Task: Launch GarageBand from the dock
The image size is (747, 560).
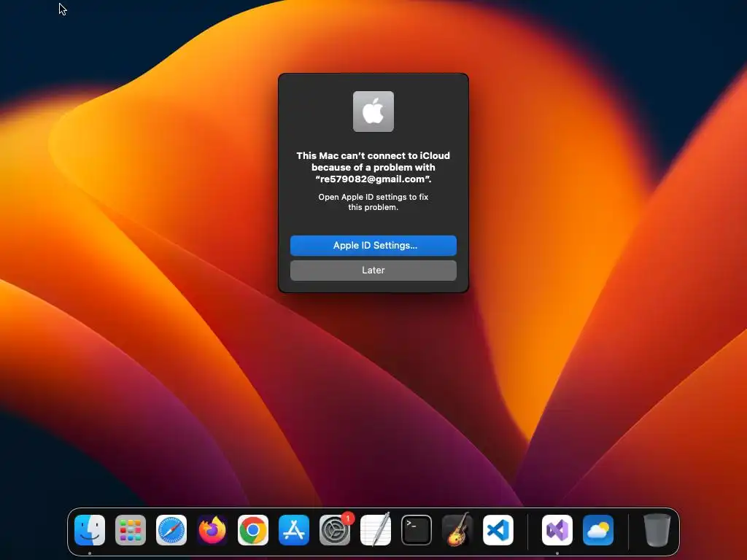Action: [x=457, y=529]
